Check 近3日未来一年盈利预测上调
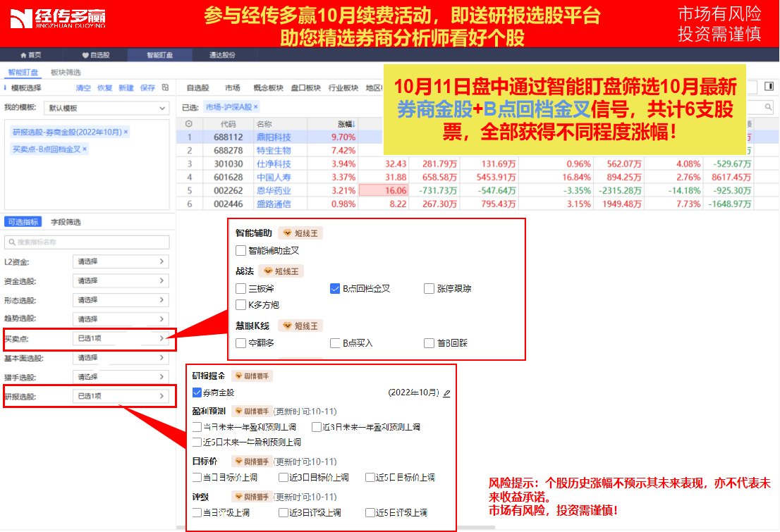Screen dimensions: 780x532 click(x=317, y=427)
